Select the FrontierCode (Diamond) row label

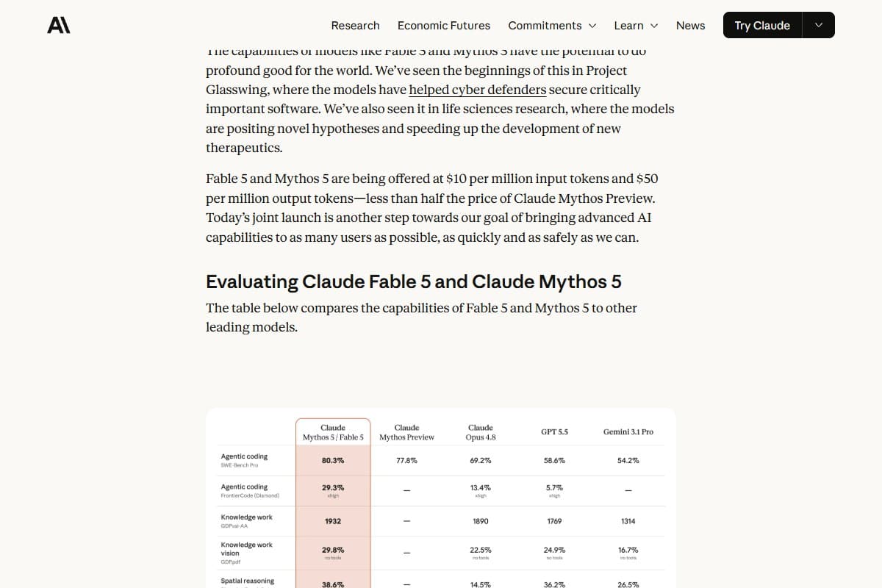[x=250, y=491]
